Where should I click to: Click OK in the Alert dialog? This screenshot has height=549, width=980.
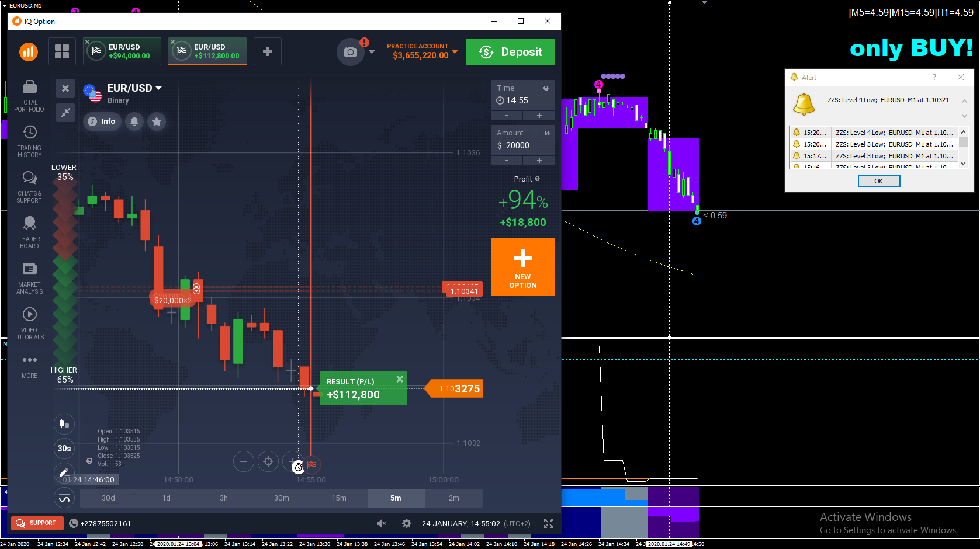(879, 181)
